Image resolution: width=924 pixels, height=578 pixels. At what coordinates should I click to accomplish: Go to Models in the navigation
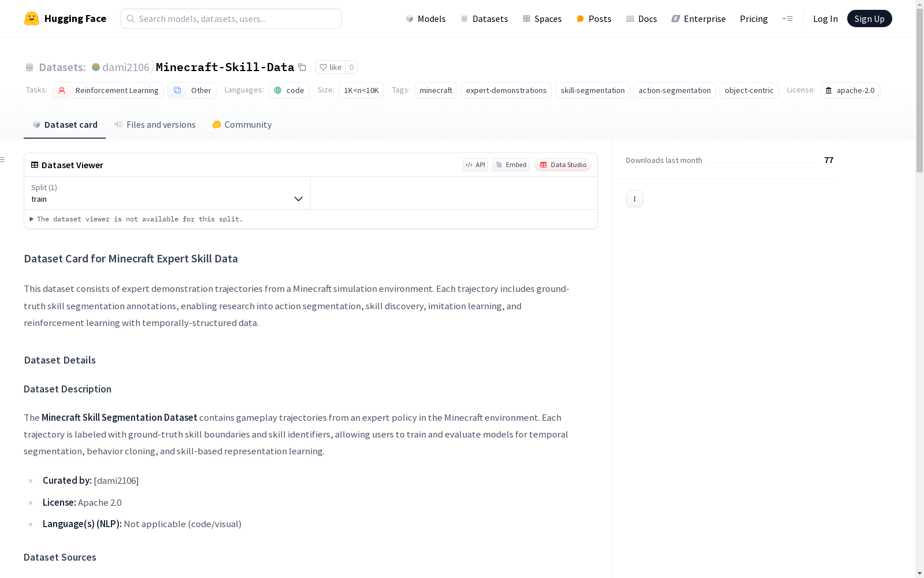tap(426, 18)
